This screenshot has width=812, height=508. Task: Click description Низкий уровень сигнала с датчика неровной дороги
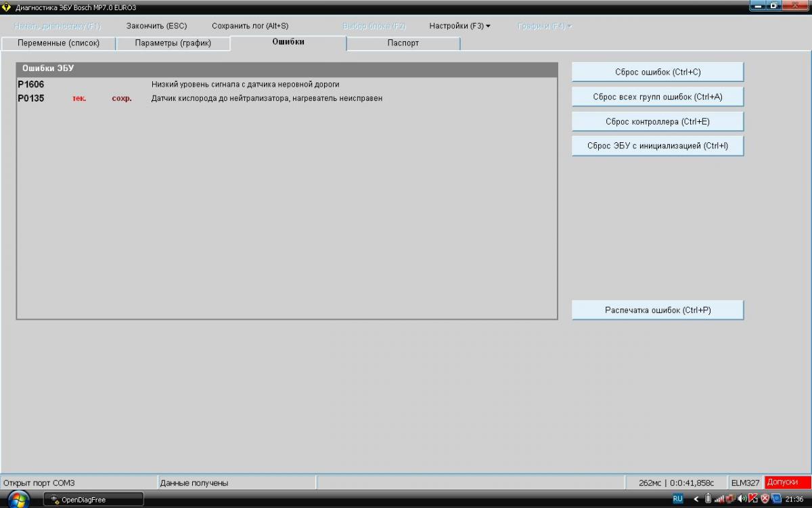click(246, 85)
